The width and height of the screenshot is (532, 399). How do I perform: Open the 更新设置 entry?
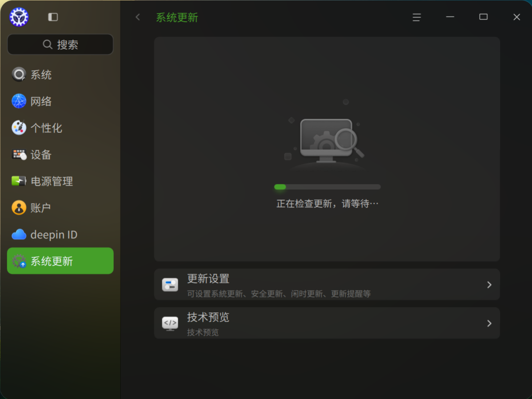327,284
